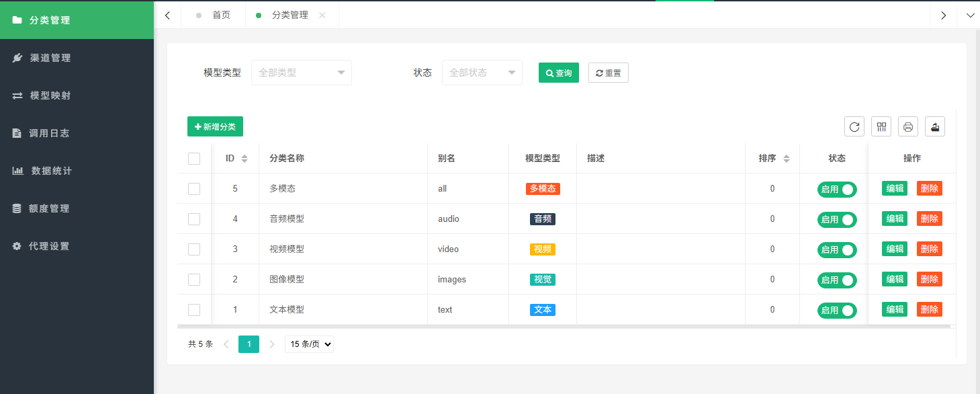The image size is (980, 394).
Task: Close the 分类管理 tab with X
Action: (x=322, y=15)
